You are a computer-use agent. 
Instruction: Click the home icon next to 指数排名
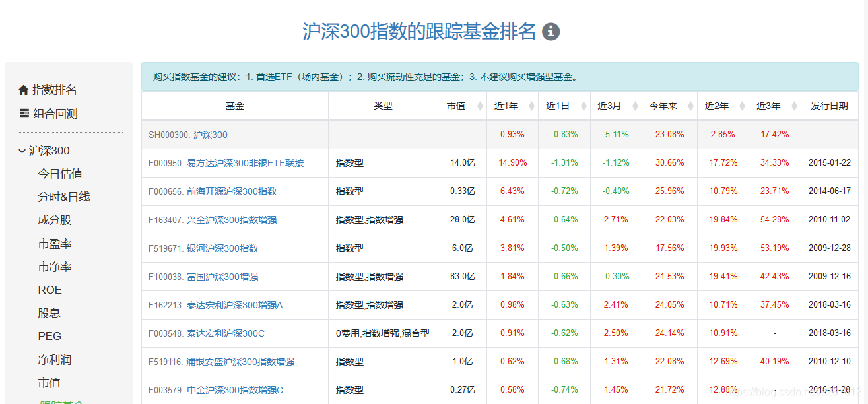(24, 90)
